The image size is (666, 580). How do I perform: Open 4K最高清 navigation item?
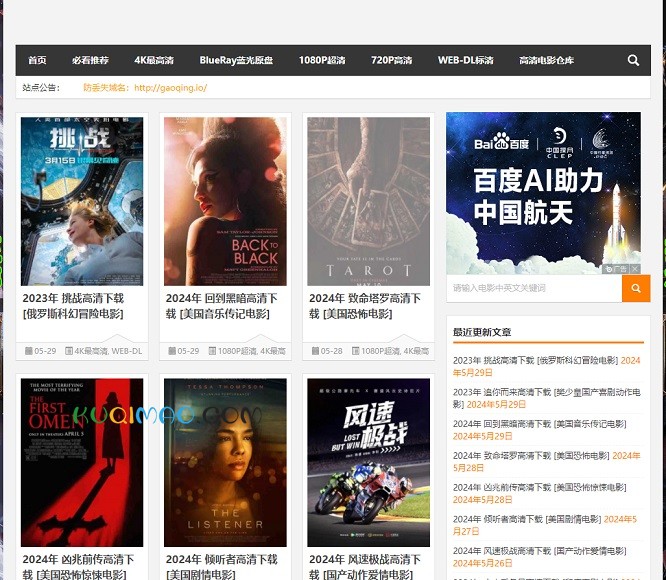click(x=154, y=60)
